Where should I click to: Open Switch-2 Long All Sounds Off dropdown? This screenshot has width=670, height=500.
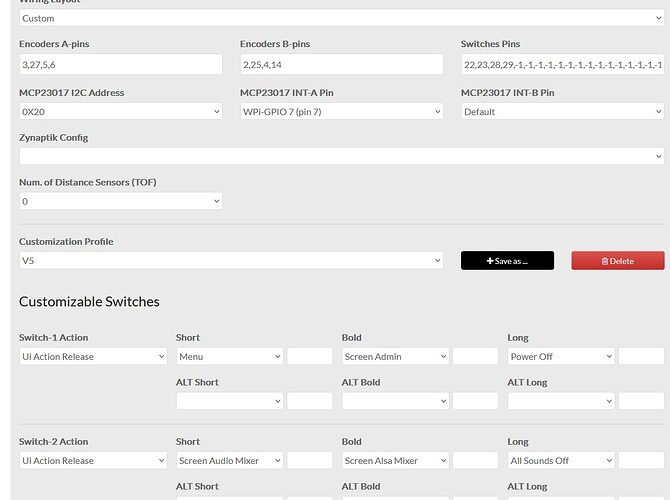560,461
